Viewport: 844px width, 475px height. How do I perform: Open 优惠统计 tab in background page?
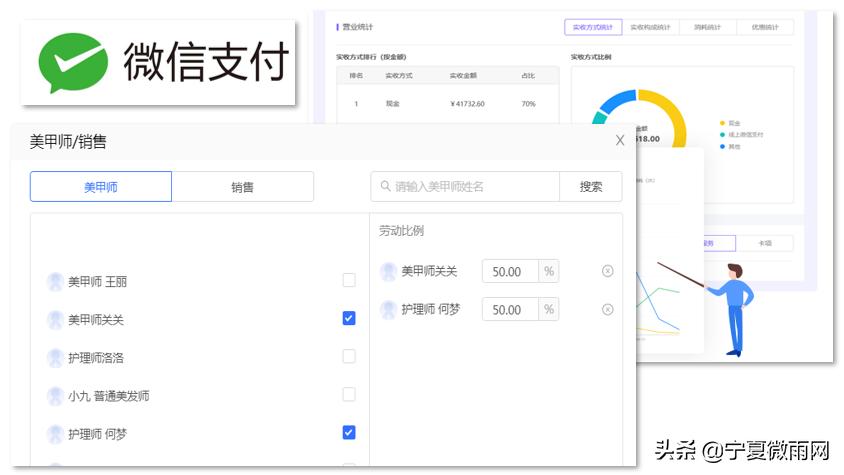pos(765,27)
